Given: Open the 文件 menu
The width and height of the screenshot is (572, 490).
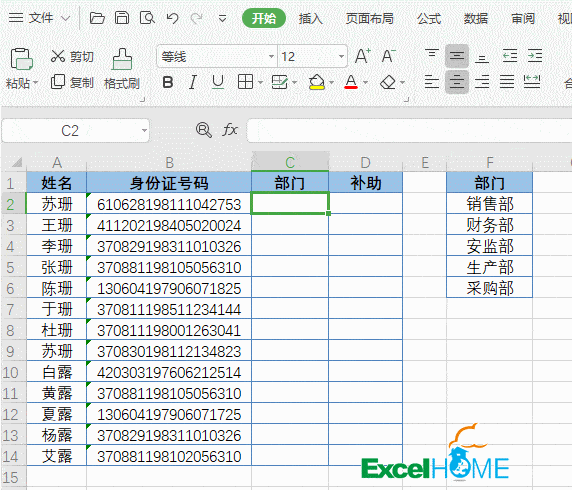Looking at the screenshot, I should (x=41, y=18).
